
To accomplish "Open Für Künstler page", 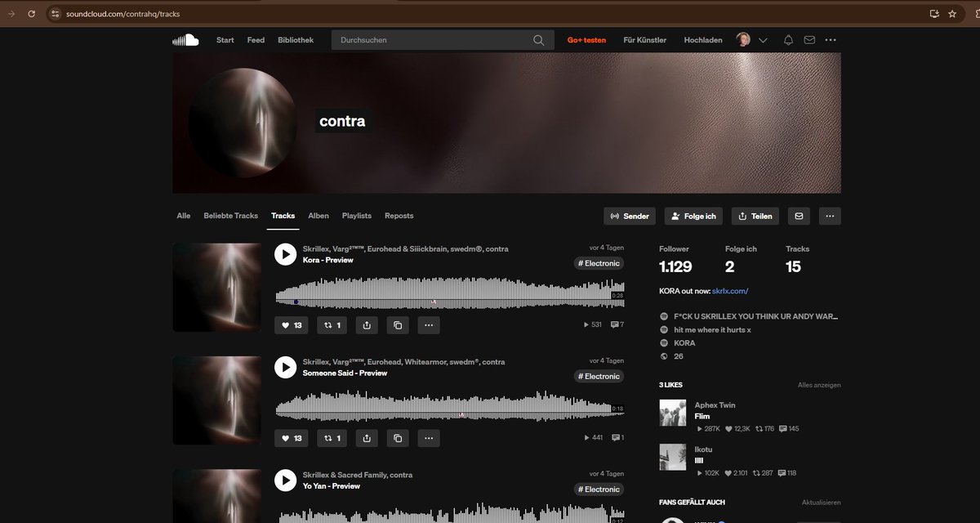I will coord(644,40).
